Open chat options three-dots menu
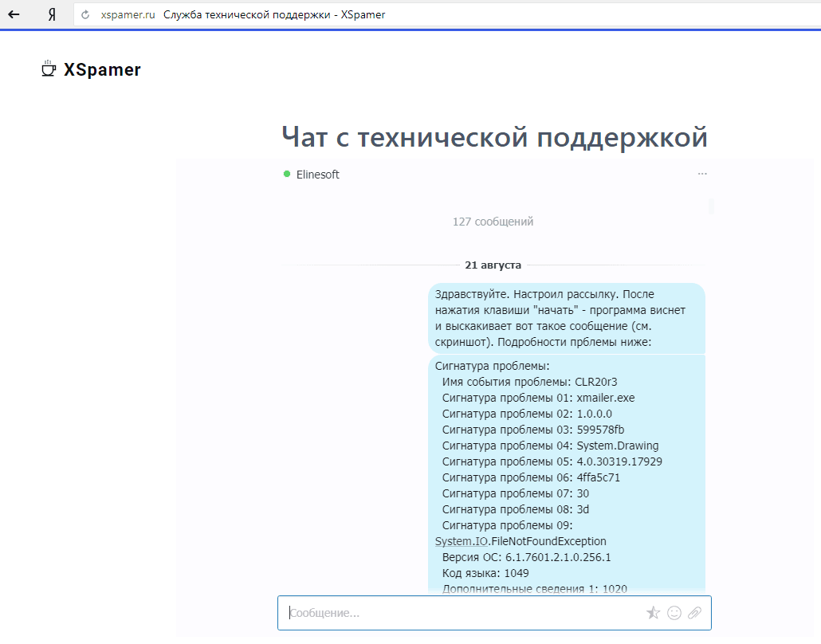The height and width of the screenshot is (644, 821). point(702,174)
